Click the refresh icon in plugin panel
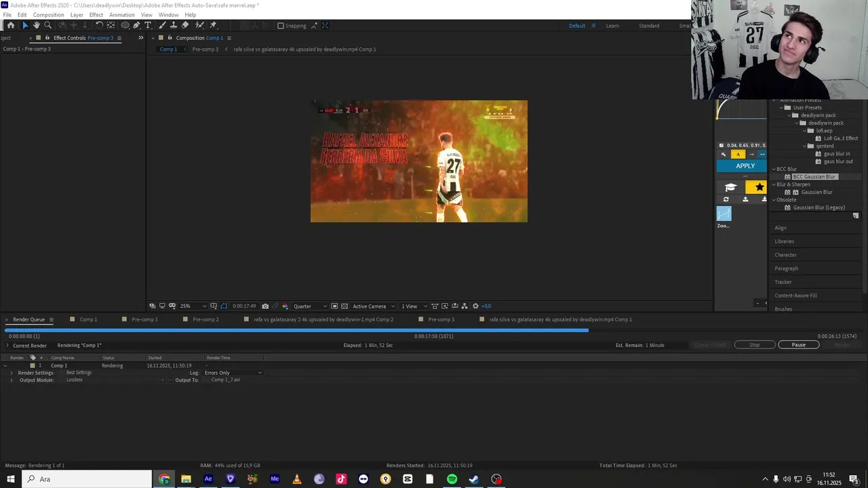 726,199
